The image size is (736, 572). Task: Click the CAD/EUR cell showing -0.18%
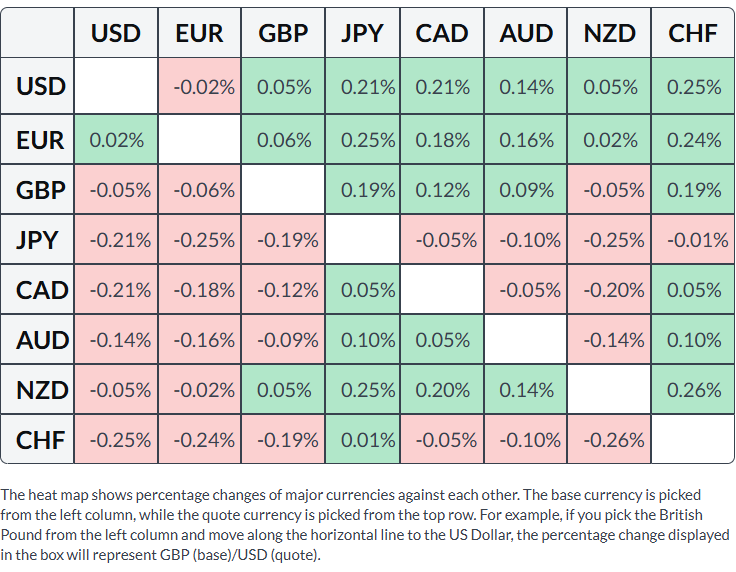click(x=199, y=290)
